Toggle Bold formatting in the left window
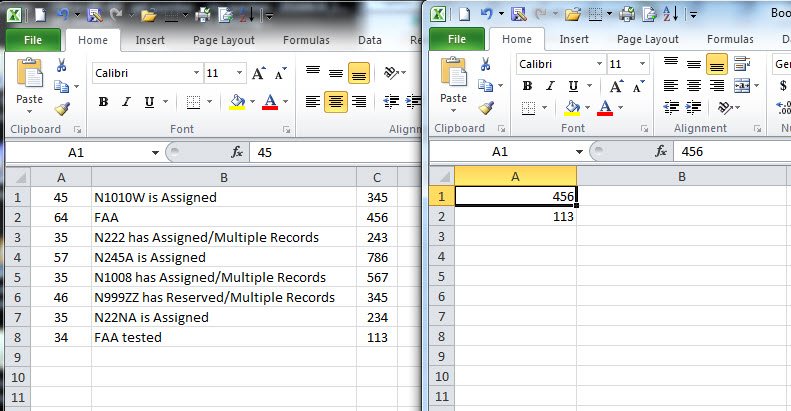The width and height of the screenshot is (791, 411). [x=103, y=102]
